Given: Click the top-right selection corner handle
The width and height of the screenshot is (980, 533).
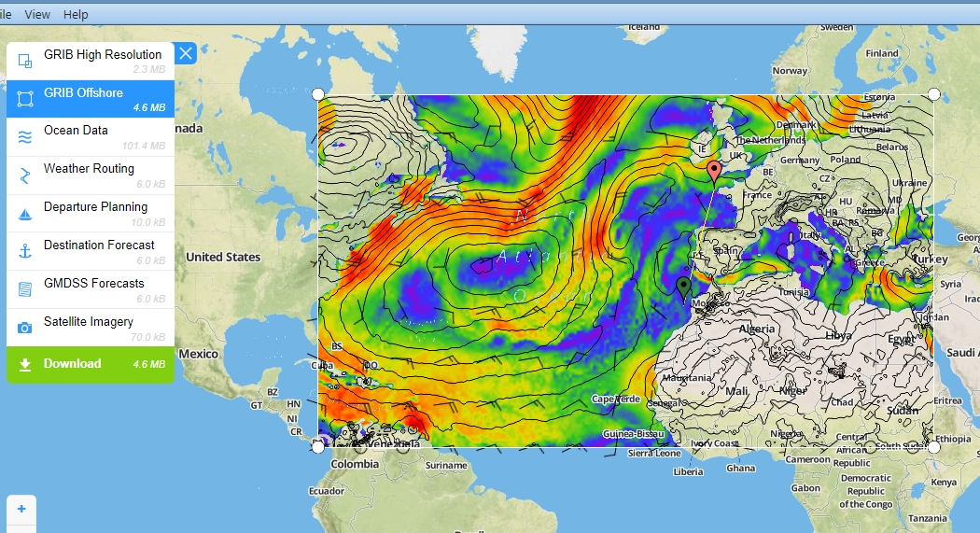Looking at the screenshot, I should [934, 94].
